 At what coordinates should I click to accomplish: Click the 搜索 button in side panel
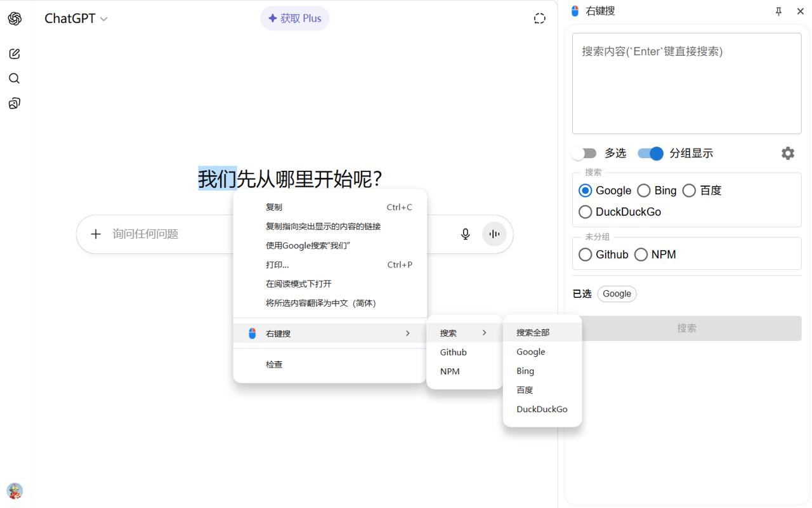point(687,328)
